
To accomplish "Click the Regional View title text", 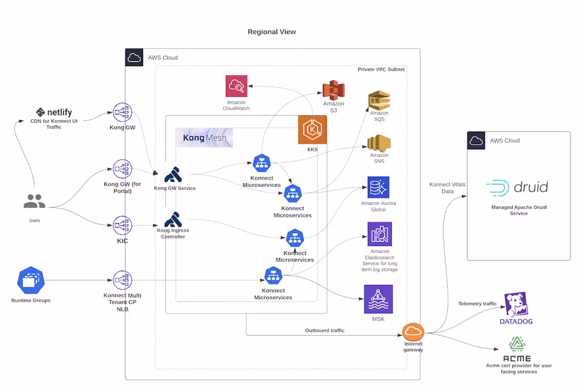I will (x=271, y=32).
